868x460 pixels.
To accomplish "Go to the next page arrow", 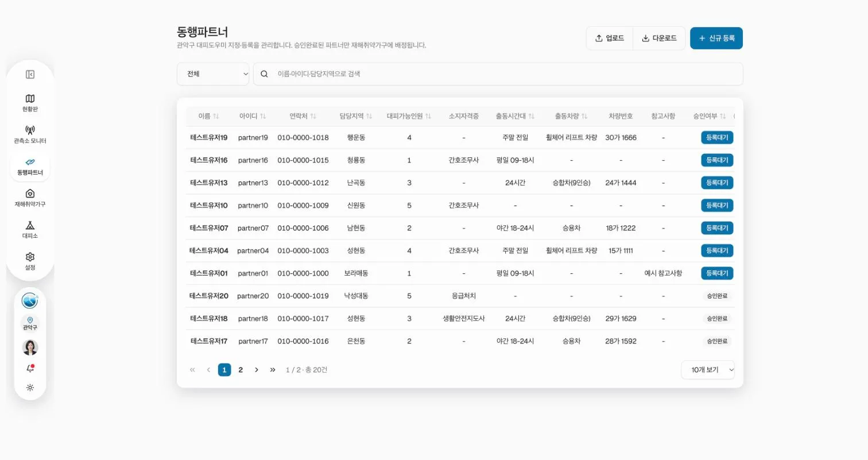I will [257, 370].
